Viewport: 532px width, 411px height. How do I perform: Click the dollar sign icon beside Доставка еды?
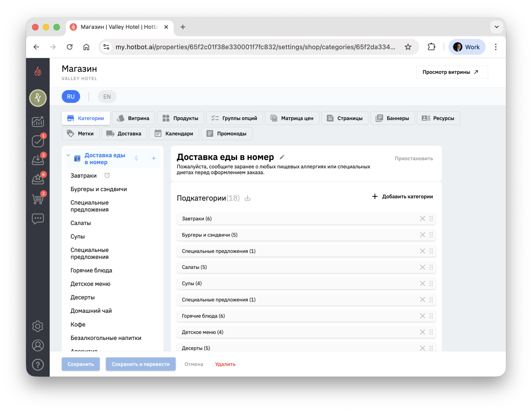tap(136, 158)
